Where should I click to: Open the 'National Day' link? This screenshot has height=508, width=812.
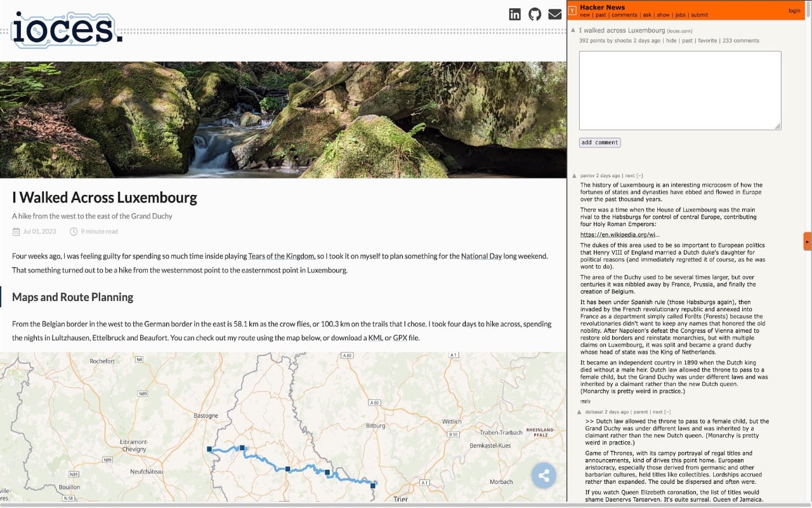click(x=481, y=256)
